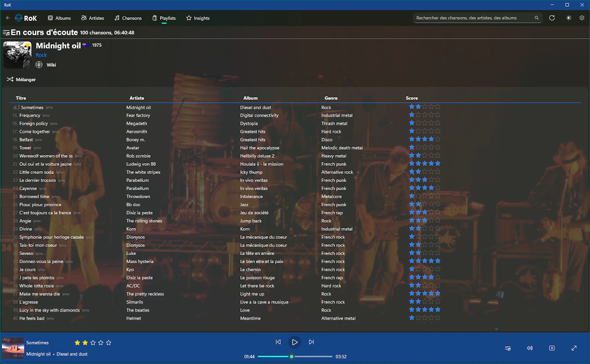Click artist AC/DC in the list

coord(133,286)
